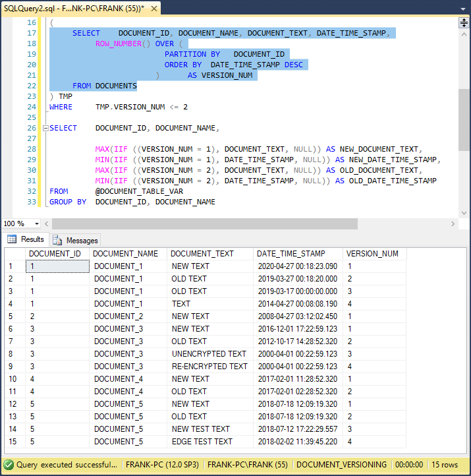Click the VERSION_NUM cell in row 15

(x=375, y=442)
